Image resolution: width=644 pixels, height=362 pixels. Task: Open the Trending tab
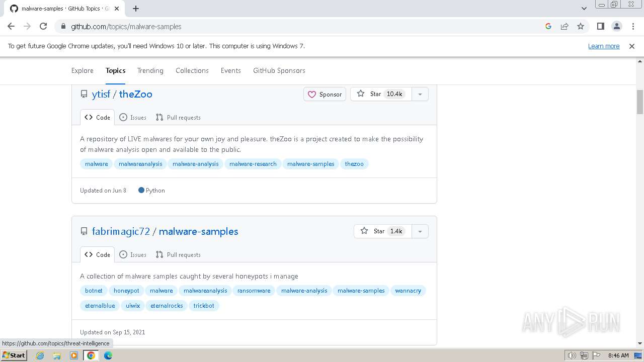150,70
